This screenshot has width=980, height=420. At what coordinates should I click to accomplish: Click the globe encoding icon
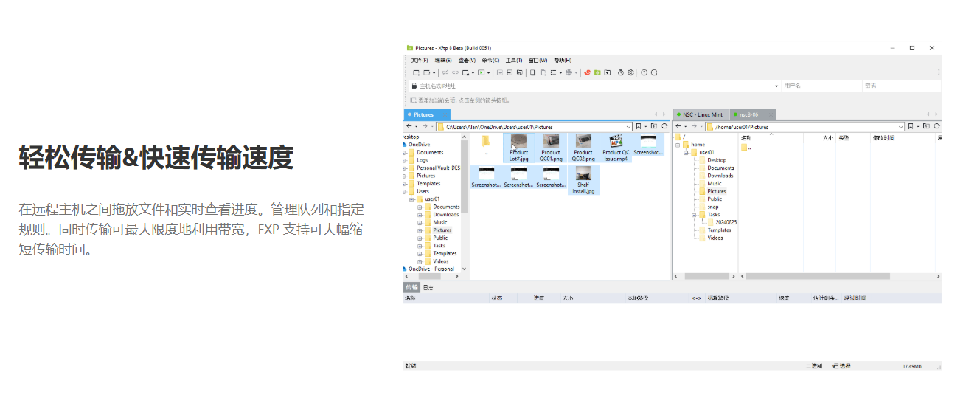pyautogui.click(x=569, y=72)
